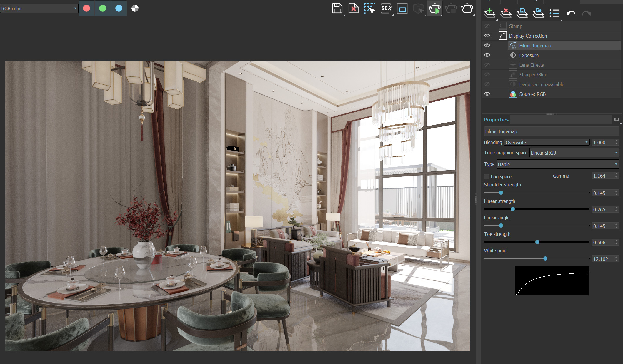Click the Toe strength spinner arrows
623x364 pixels.
pos(617,242)
